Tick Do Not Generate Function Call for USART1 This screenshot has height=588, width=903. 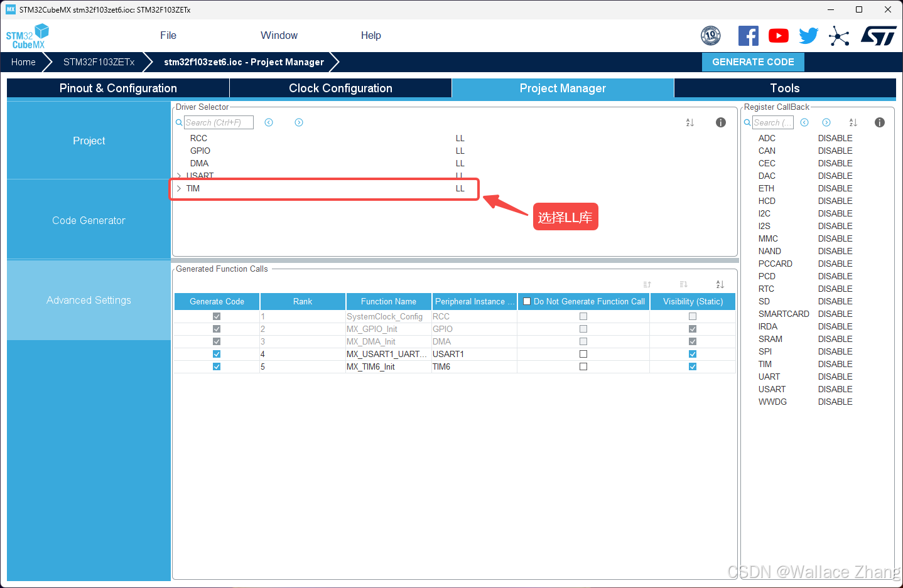pos(583,354)
